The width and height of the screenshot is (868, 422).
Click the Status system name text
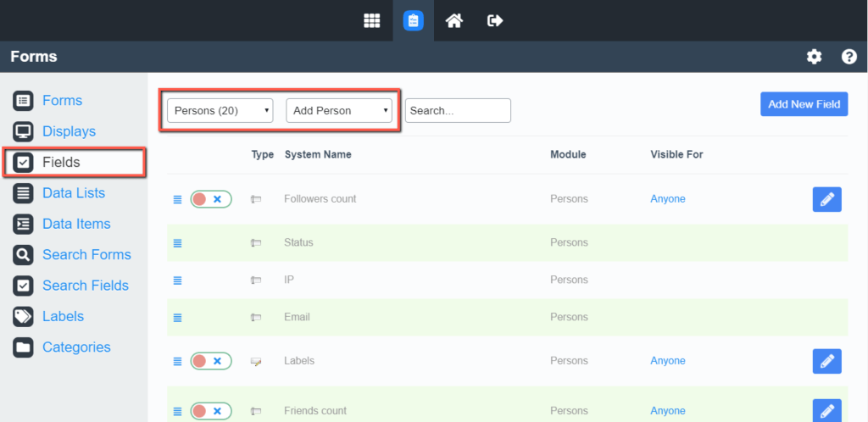click(x=298, y=243)
